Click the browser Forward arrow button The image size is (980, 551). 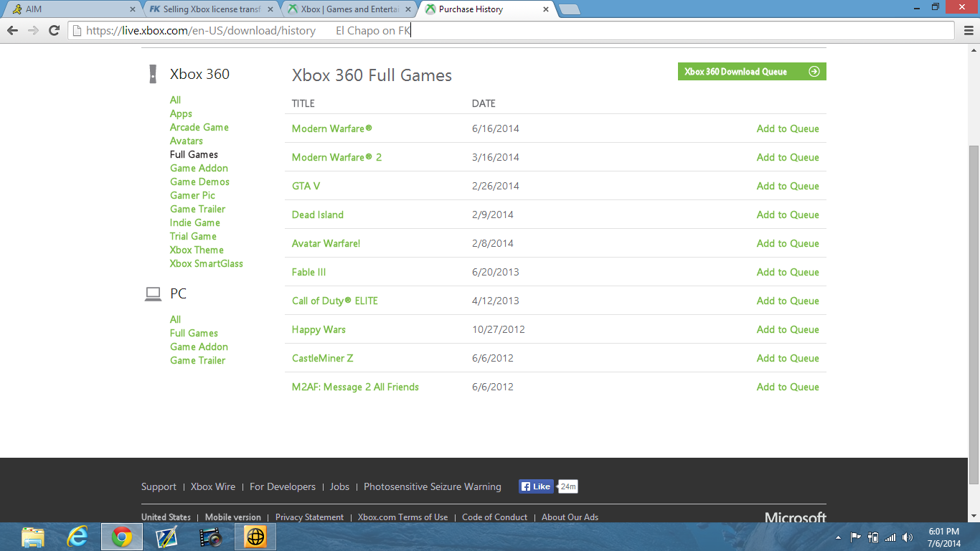tap(33, 30)
